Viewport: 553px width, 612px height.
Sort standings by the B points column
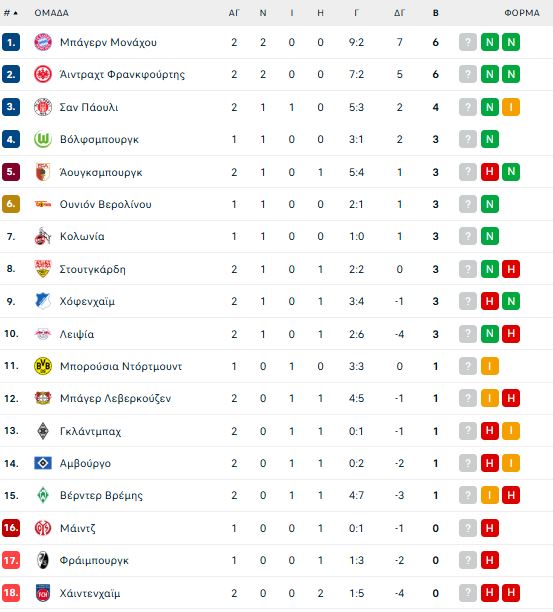coord(436,13)
